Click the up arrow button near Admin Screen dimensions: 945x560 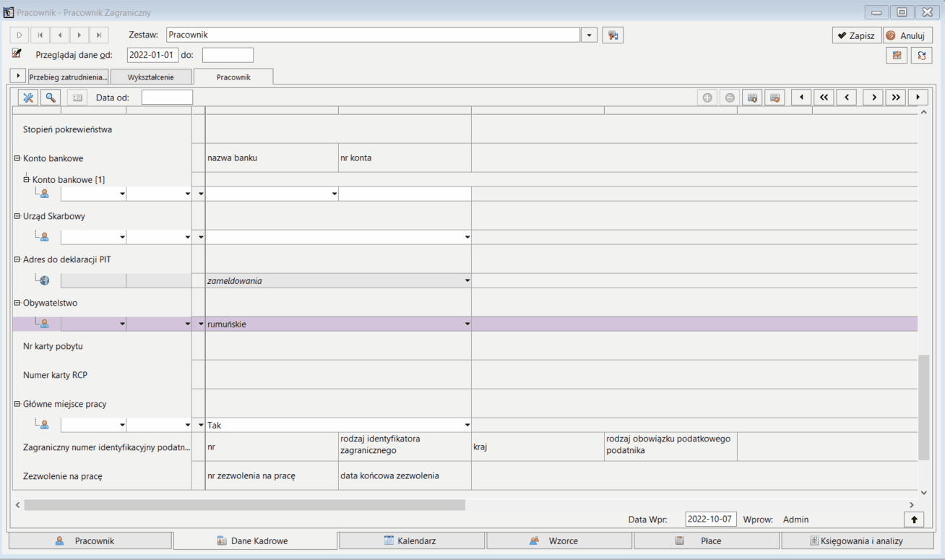(914, 519)
